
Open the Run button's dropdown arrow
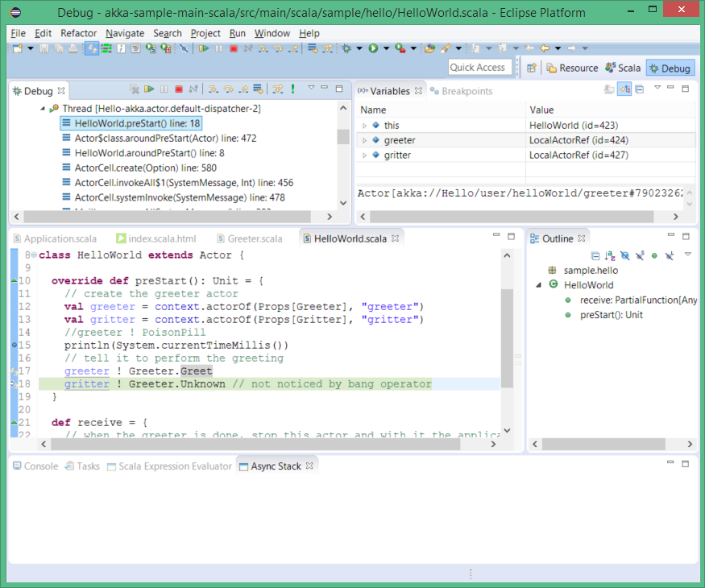click(x=386, y=49)
